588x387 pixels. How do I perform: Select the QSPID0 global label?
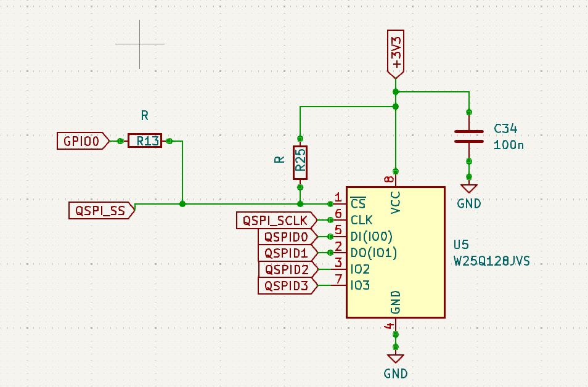tap(287, 237)
